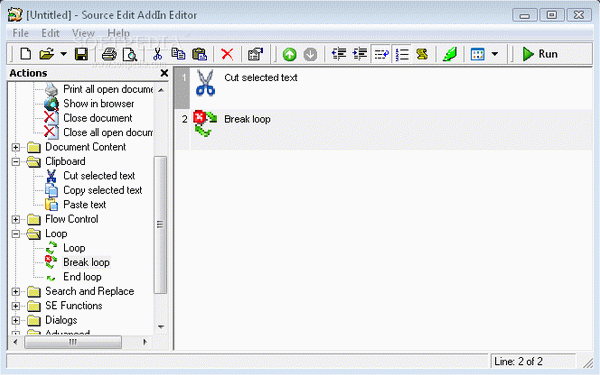The height and width of the screenshot is (375, 600).
Task: Open the View menu
Action: pos(83,33)
